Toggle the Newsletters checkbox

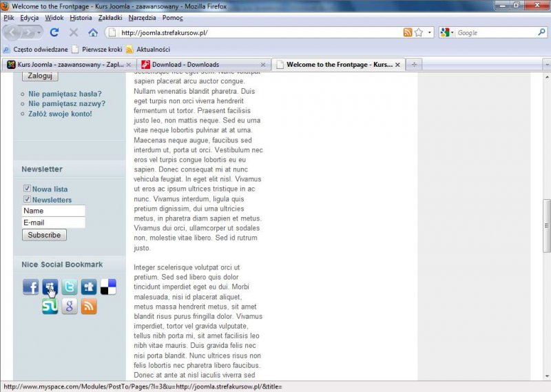click(x=27, y=200)
